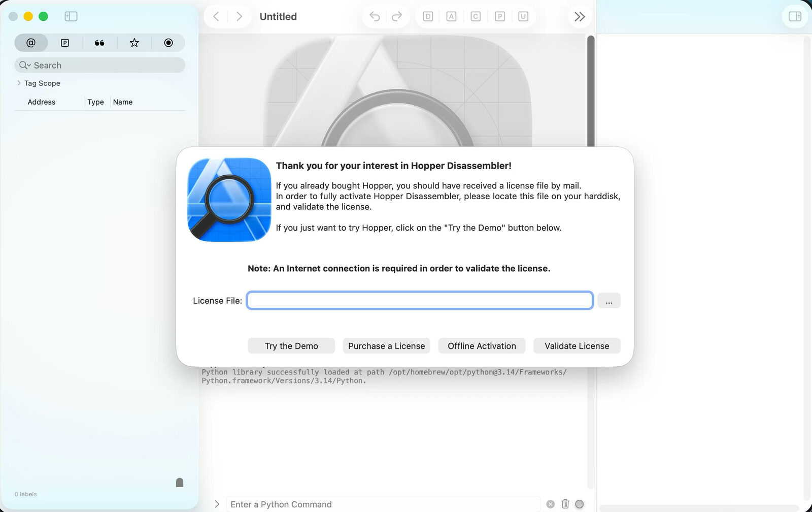812x512 pixels.
Task: Click Try the Demo button
Action: pyautogui.click(x=291, y=346)
